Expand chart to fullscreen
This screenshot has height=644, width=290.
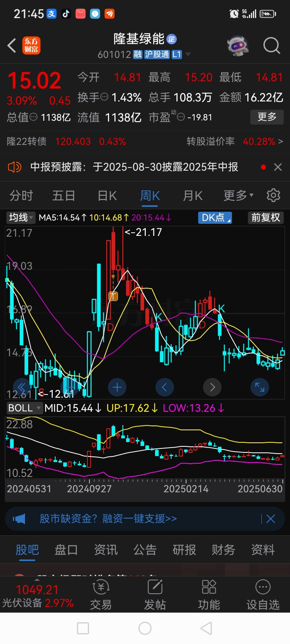260,387
